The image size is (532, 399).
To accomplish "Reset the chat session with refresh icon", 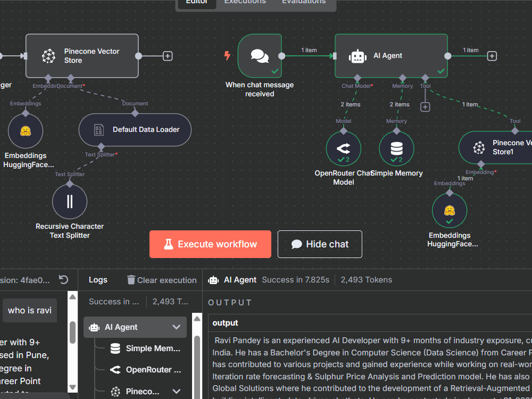I will pos(63,280).
